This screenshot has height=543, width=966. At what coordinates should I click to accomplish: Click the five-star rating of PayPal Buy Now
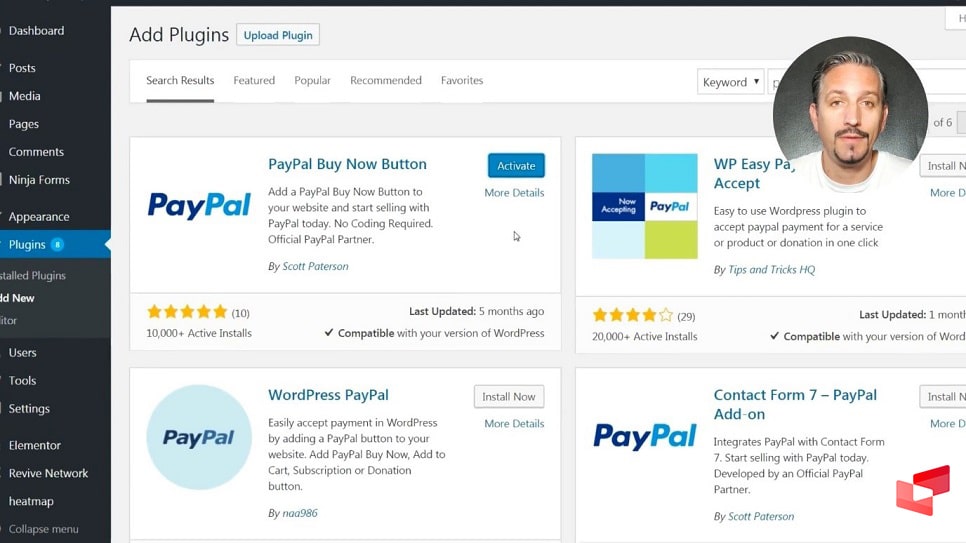point(187,312)
